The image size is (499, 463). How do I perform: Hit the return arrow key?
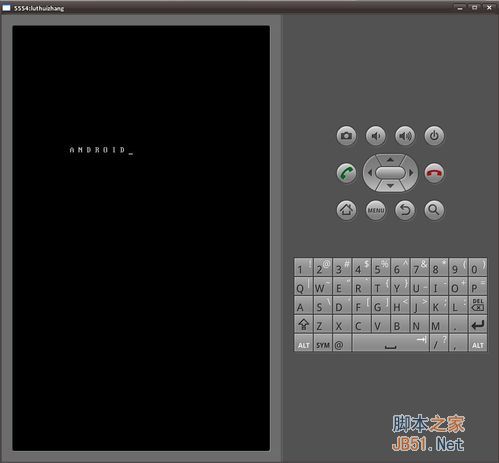click(x=478, y=324)
